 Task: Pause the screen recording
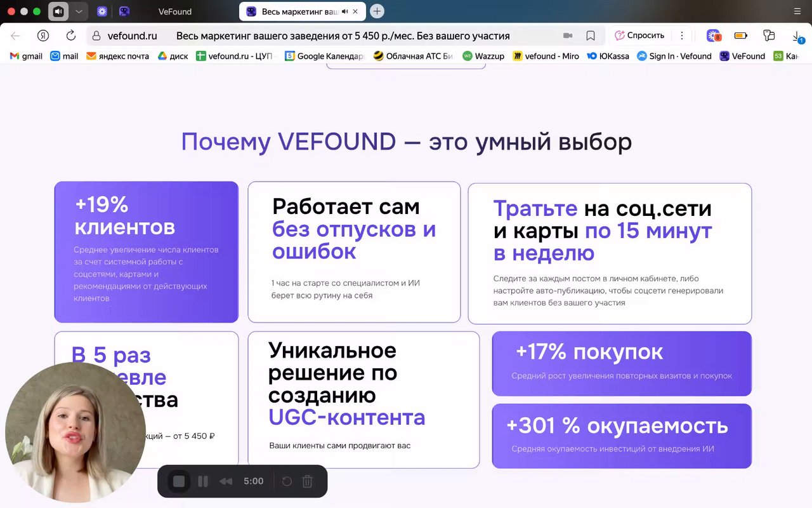coord(203,481)
